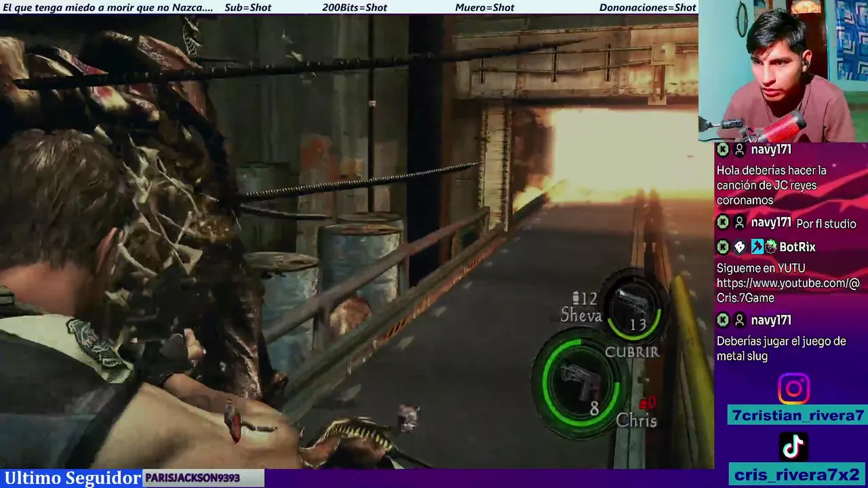Click the white ghost badge beside BotRix
The image size is (868, 488).
coord(740,247)
